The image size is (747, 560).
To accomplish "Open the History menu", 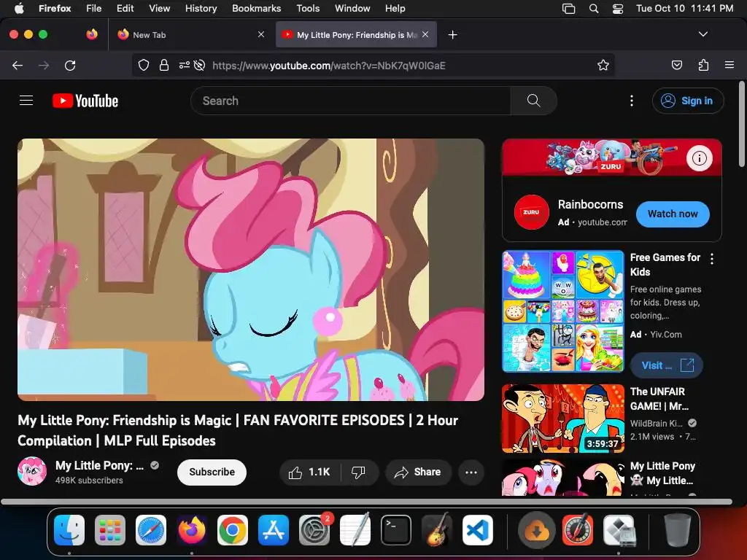I will point(201,9).
